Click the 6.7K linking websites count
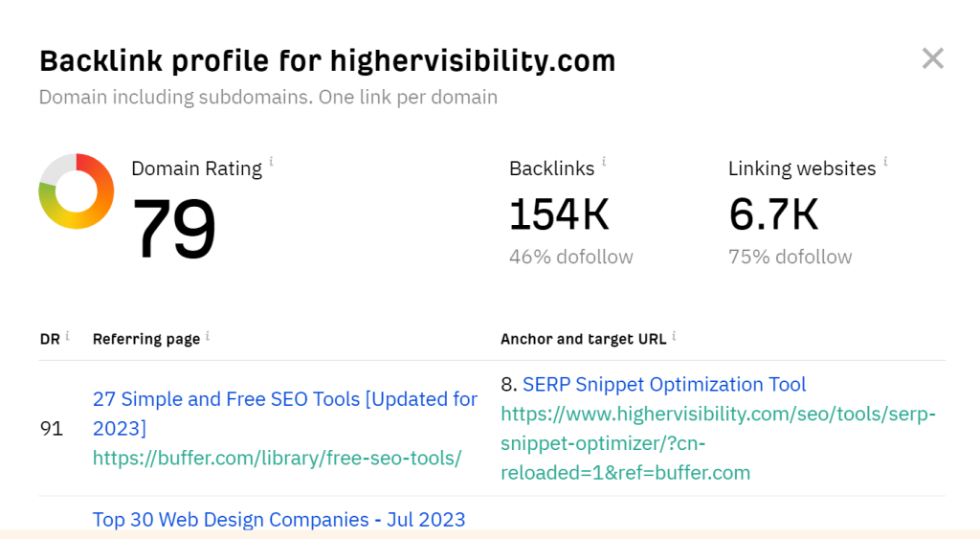 pos(773,214)
